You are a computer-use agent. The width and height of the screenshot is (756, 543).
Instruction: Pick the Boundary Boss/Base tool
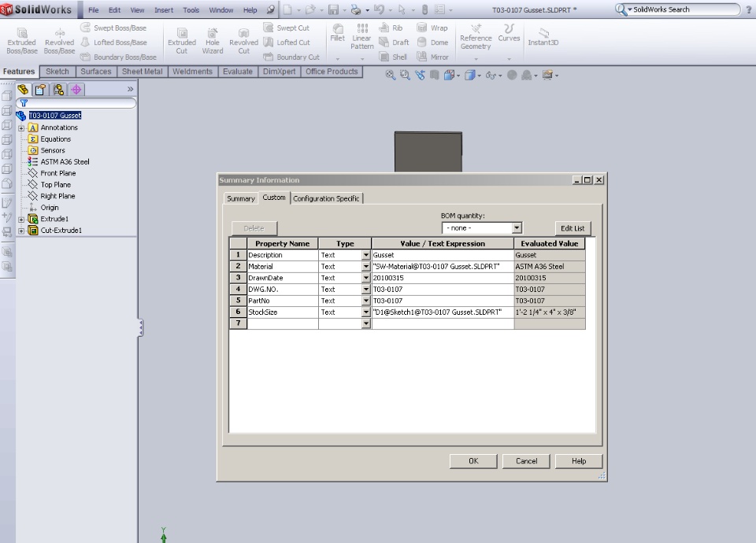(x=119, y=57)
